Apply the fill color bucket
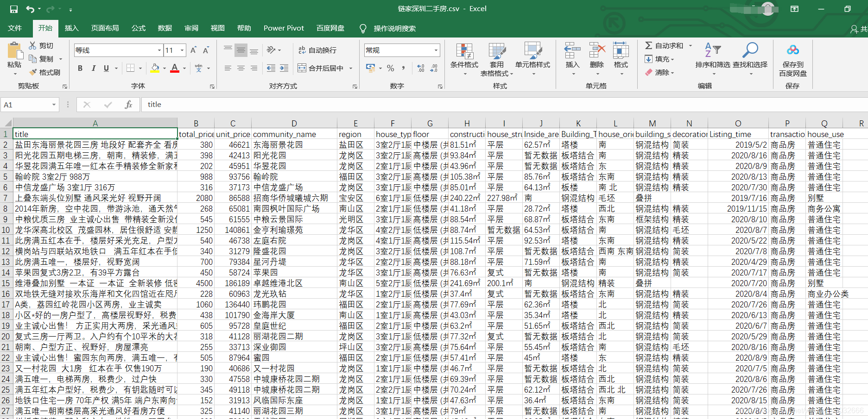Image resolution: width=868 pixels, height=419 pixels. tap(155, 68)
